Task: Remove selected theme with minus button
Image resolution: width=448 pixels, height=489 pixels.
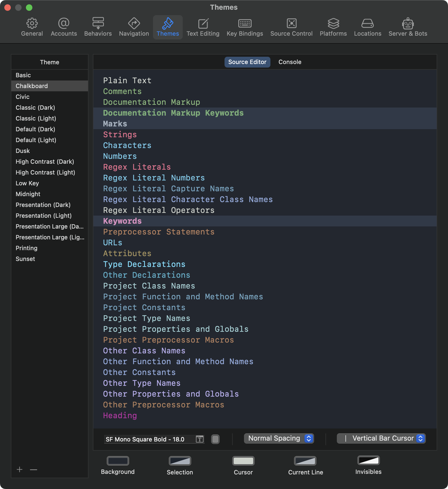Action: pyautogui.click(x=33, y=470)
